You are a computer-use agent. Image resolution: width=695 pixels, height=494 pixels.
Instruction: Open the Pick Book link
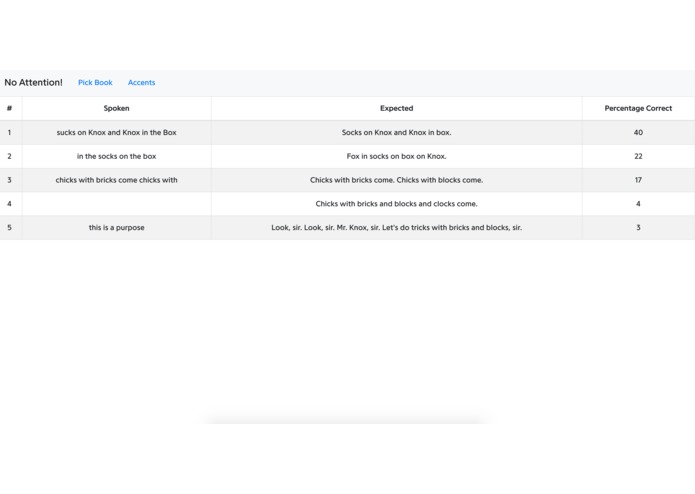(95, 82)
